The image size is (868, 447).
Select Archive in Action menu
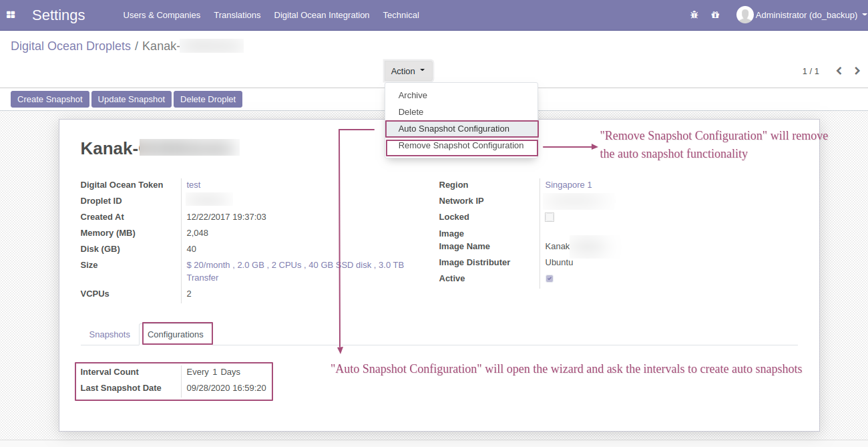[x=461, y=96]
